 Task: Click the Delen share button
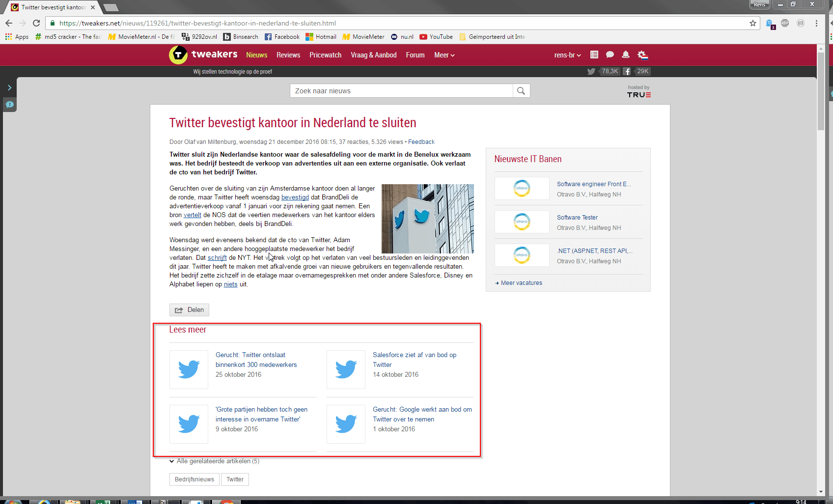(x=190, y=310)
